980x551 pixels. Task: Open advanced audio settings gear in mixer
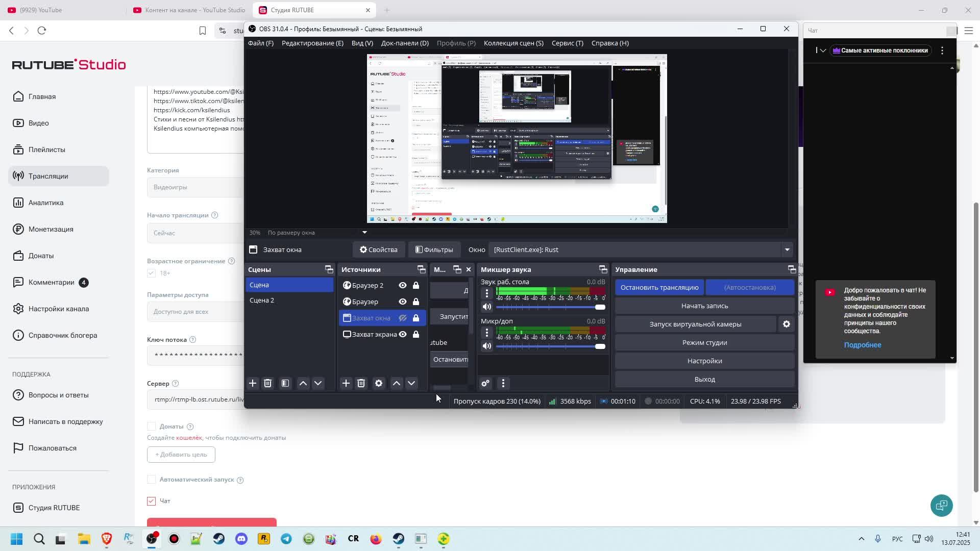[x=485, y=383]
